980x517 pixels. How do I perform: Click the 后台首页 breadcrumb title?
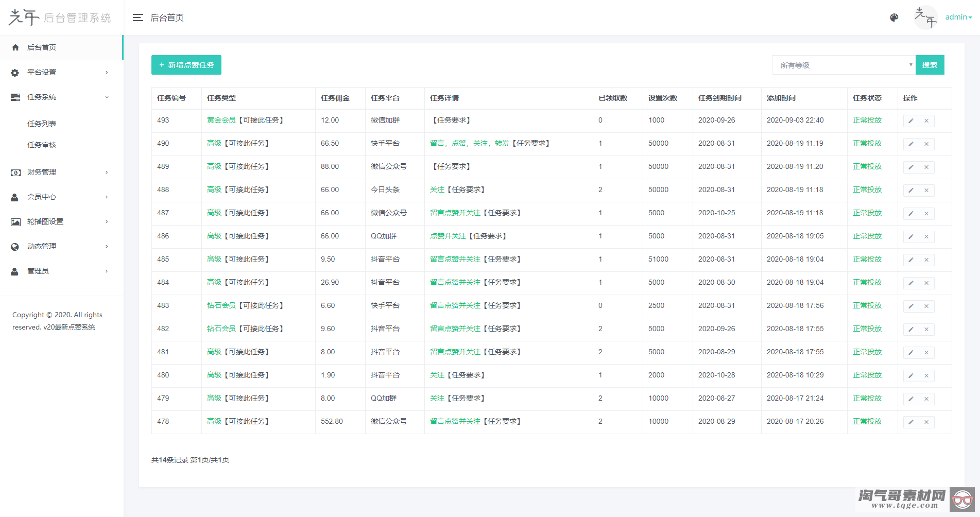pyautogui.click(x=167, y=18)
